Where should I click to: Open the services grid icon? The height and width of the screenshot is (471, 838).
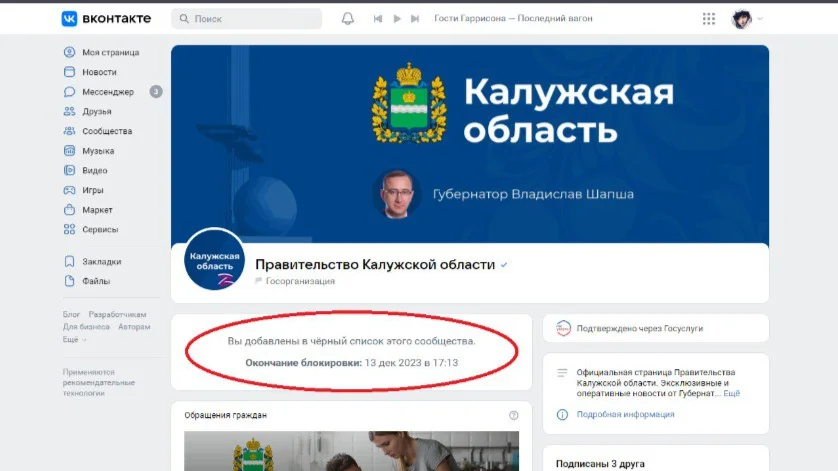(x=709, y=19)
